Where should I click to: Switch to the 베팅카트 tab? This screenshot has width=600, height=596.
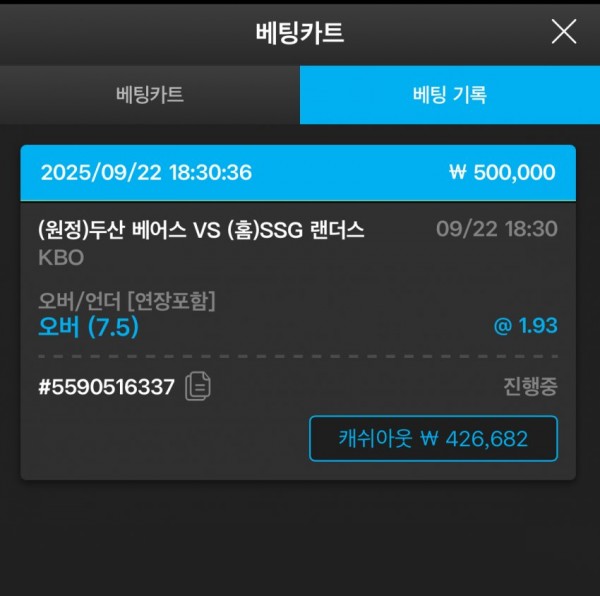150,95
